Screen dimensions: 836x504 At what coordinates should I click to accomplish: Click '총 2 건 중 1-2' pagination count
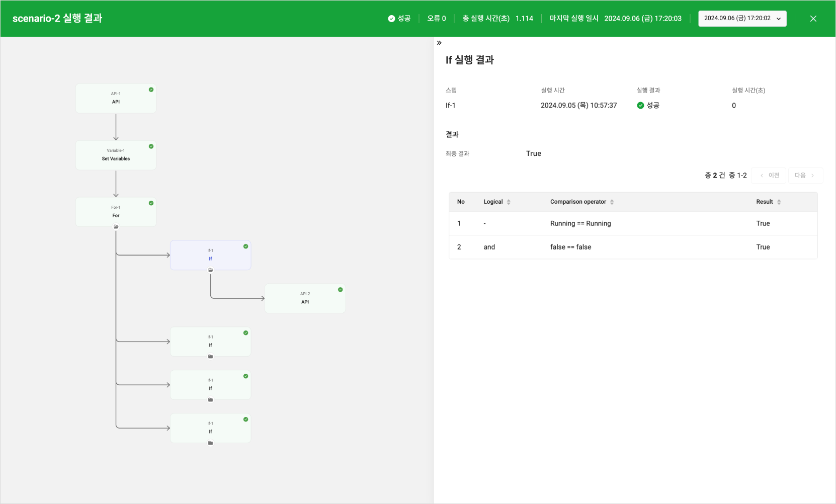(726, 175)
